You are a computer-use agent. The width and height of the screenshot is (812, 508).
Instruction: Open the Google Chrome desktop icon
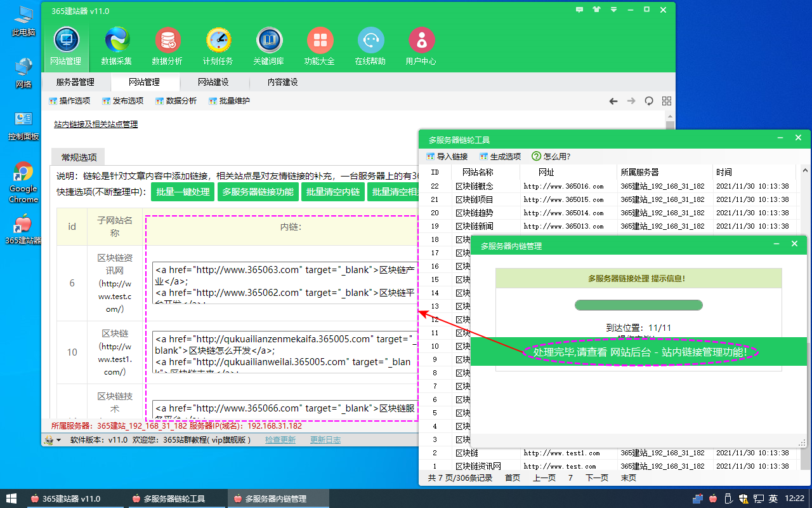click(23, 182)
